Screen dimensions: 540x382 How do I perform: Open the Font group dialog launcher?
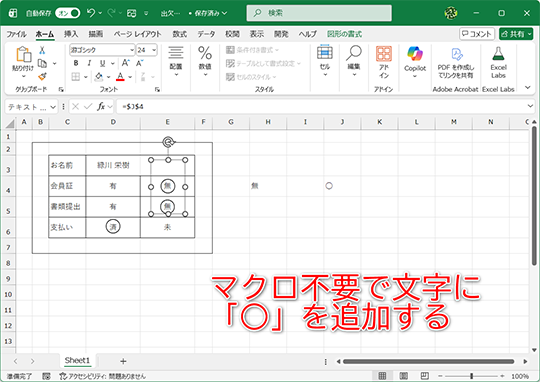(x=157, y=90)
